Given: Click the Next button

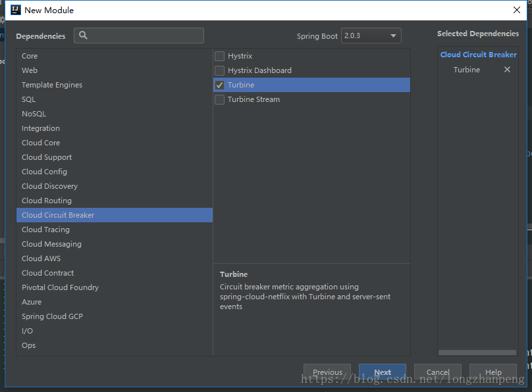Looking at the screenshot, I should 383,372.
